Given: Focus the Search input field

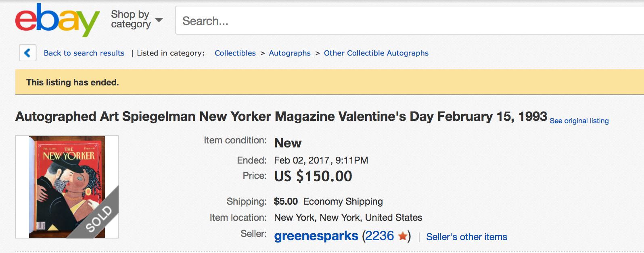Looking at the screenshot, I should (404, 21).
